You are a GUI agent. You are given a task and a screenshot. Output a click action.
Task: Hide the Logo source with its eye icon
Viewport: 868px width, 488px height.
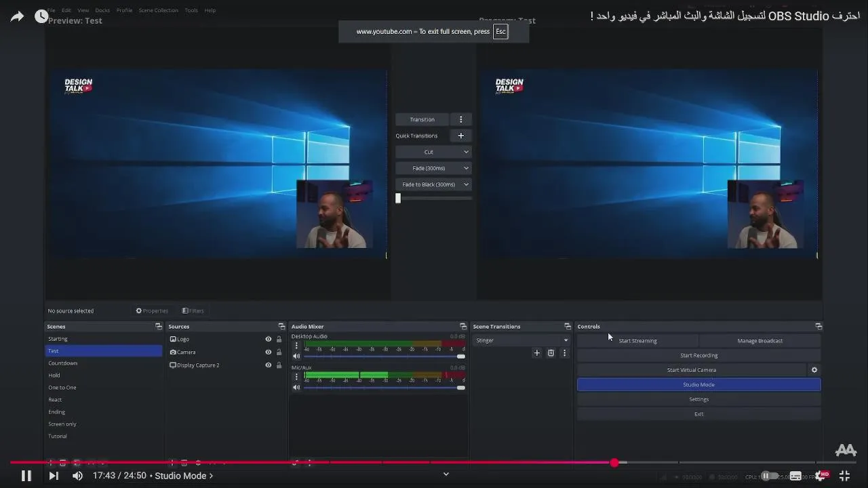tap(269, 340)
